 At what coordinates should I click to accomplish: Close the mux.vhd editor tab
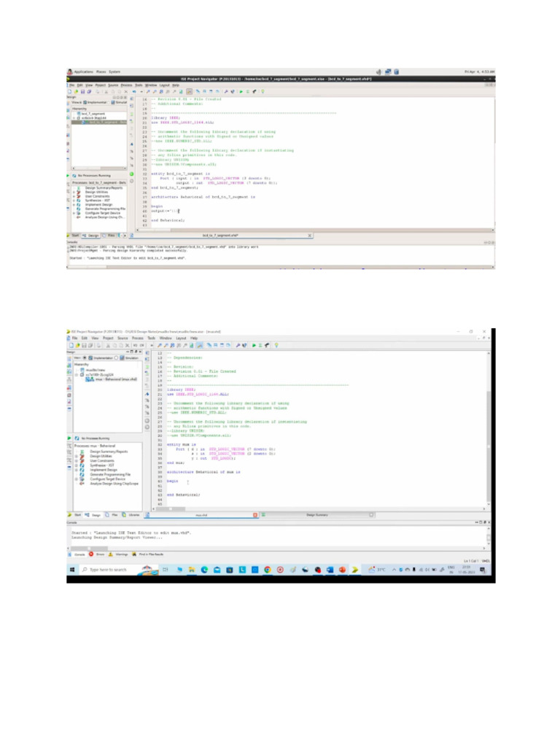pyautogui.click(x=255, y=515)
